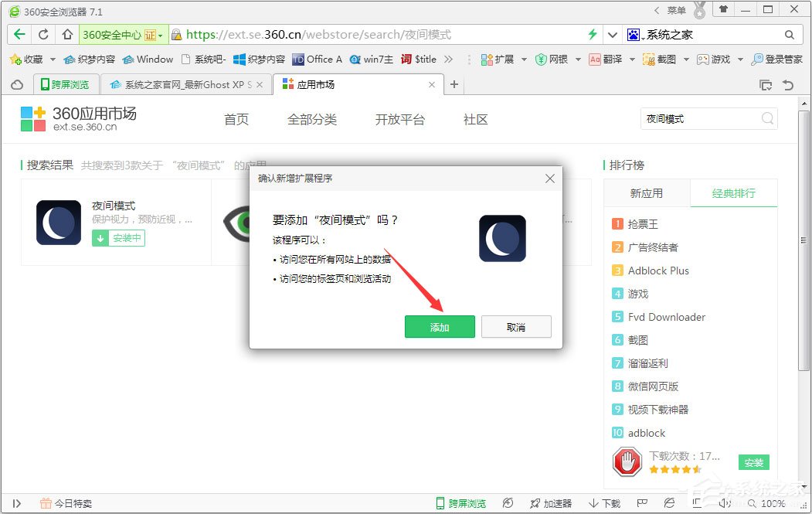Screen dimensions: 812x514
Task: Show more bookmarks with the overflow chevron
Action: (x=448, y=60)
